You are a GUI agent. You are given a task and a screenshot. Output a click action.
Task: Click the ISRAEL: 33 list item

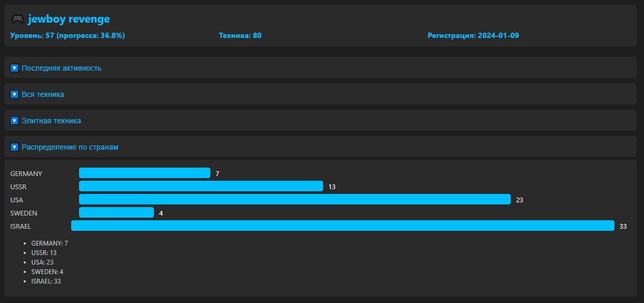pyautogui.click(x=46, y=281)
